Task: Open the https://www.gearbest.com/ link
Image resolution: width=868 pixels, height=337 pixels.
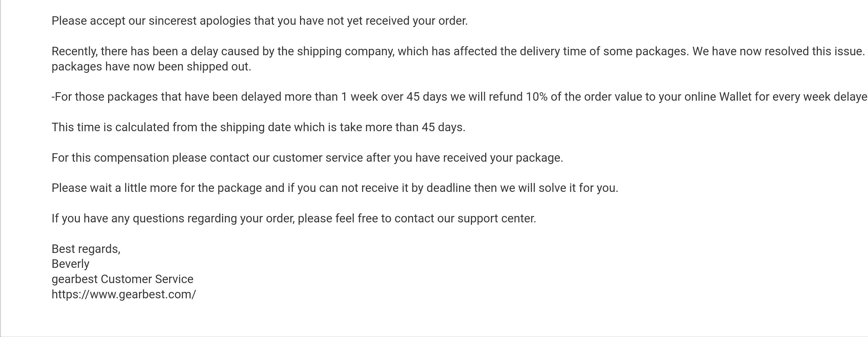Action: coord(124,294)
